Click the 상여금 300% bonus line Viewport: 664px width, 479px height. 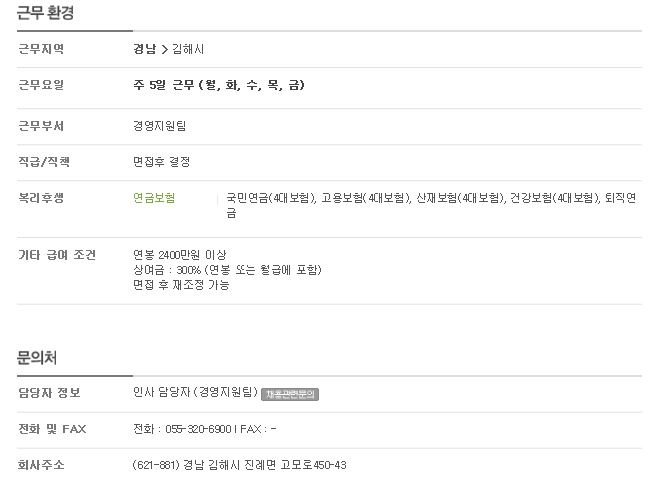click(x=227, y=270)
